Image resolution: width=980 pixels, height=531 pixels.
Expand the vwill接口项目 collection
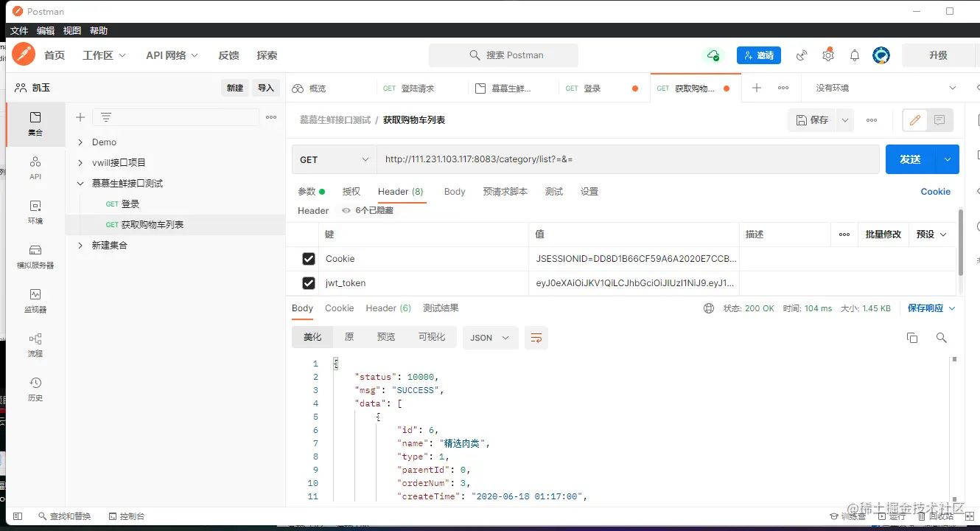pos(80,163)
